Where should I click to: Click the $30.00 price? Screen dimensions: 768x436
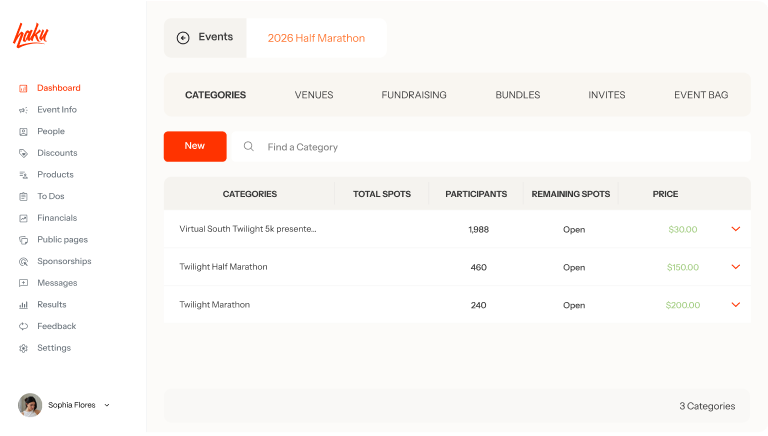(x=683, y=229)
